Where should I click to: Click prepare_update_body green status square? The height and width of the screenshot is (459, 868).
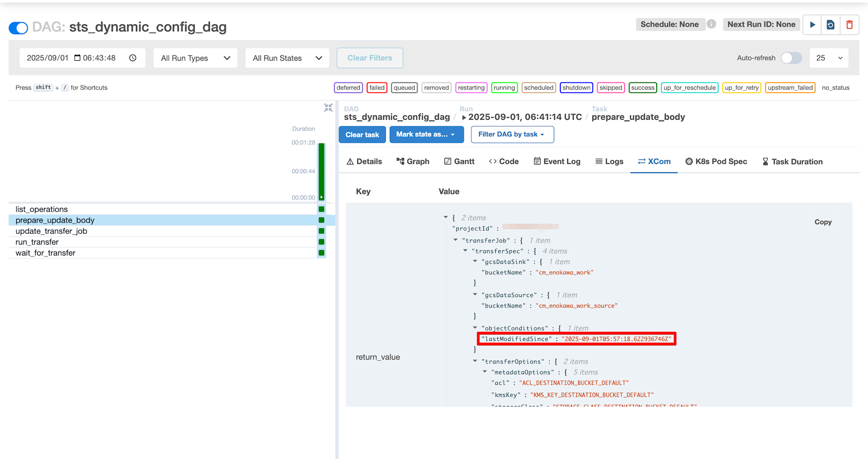tap(322, 220)
